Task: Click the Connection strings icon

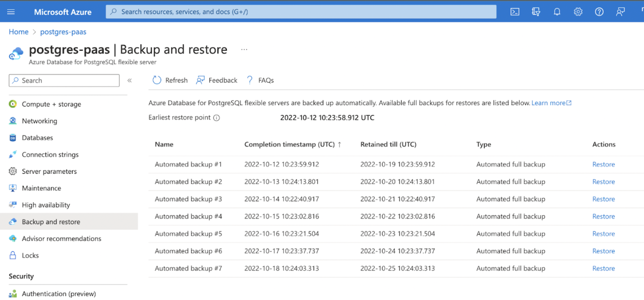Action: pos(13,154)
